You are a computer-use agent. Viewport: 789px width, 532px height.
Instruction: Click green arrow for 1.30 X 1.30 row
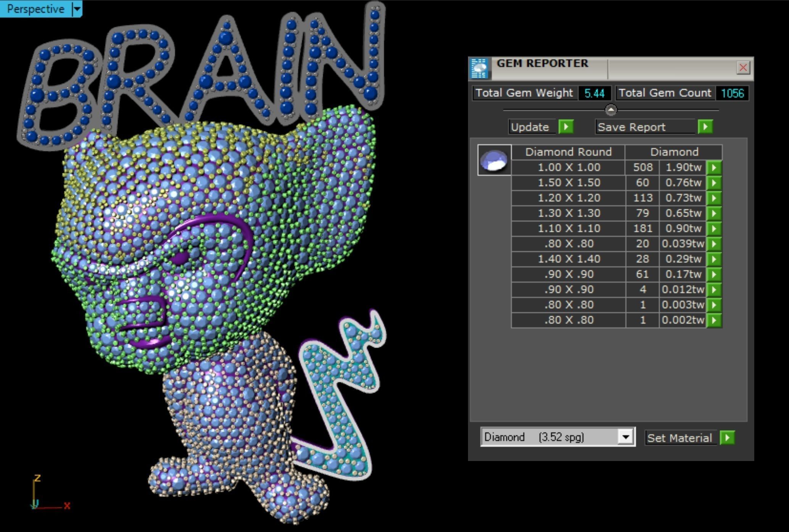pyautogui.click(x=714, y=213)
